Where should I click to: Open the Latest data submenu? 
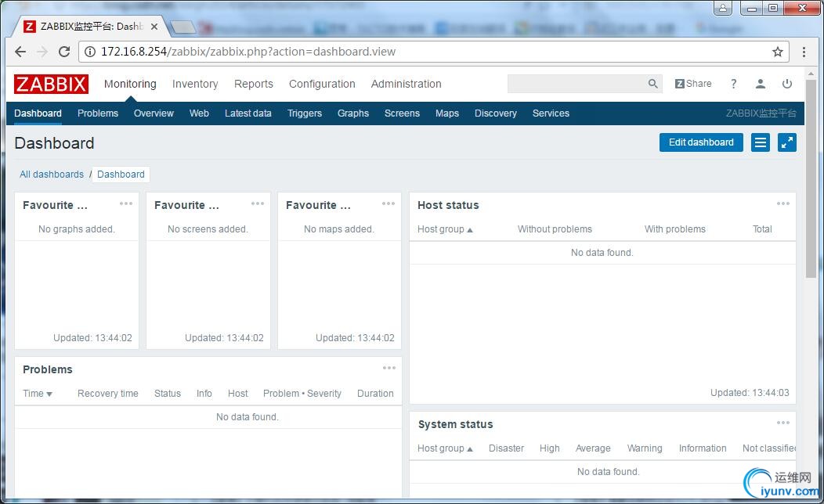click(248, 113)
